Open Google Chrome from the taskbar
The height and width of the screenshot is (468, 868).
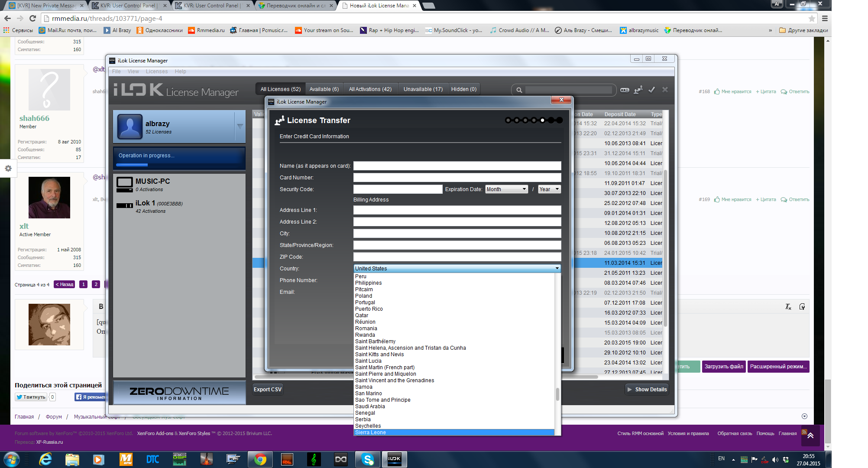pyautogui.click(x=260, y=459)
